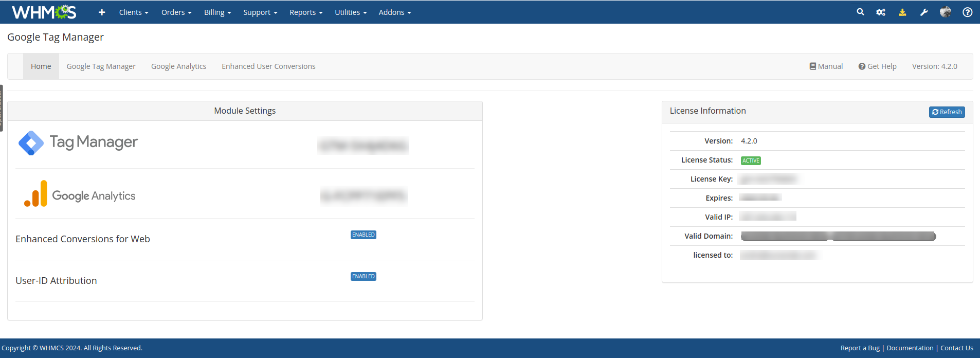Click the License Key label

[712, 179]
